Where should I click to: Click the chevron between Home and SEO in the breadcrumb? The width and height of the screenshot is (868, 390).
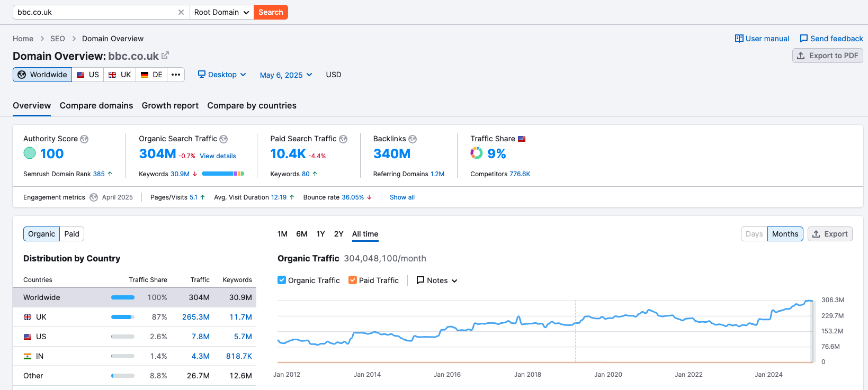[42, 39]
